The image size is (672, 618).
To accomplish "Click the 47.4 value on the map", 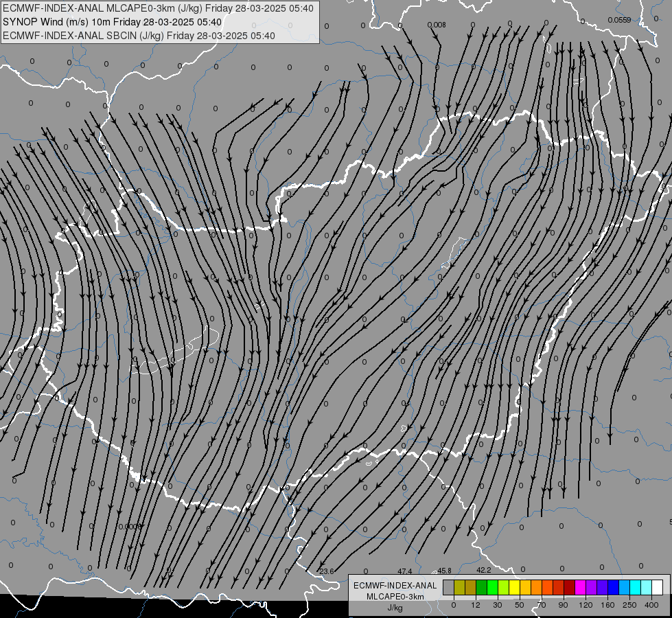I will pos(404,571).
